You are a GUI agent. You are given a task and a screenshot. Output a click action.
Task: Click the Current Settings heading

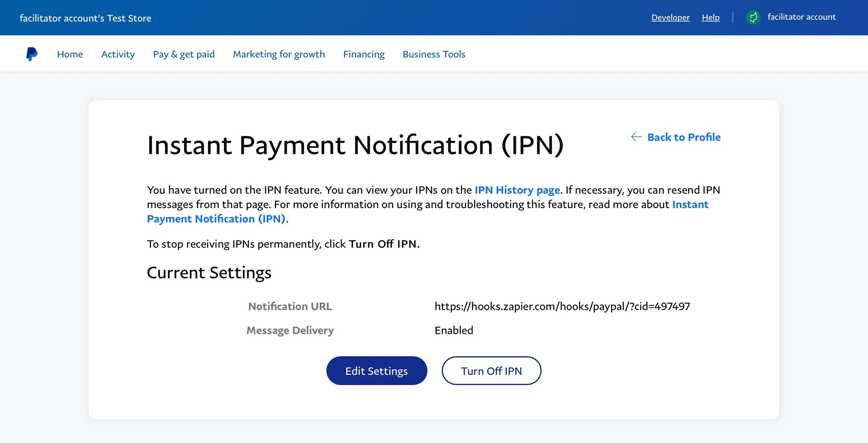click(x=209, y=272)
